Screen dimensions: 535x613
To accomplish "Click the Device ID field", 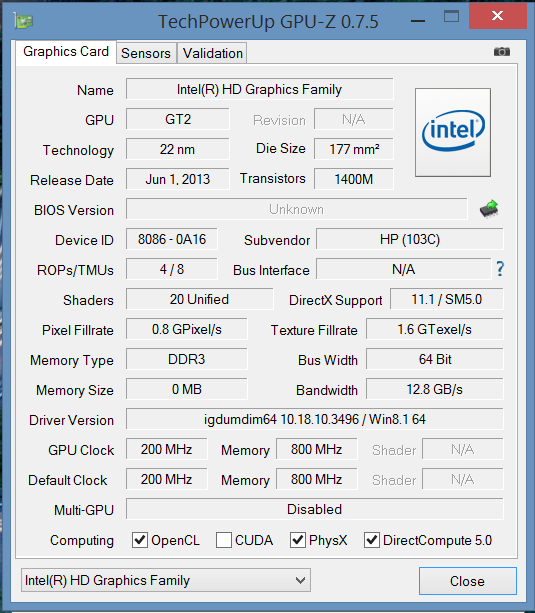I will (x=172, y=239).
